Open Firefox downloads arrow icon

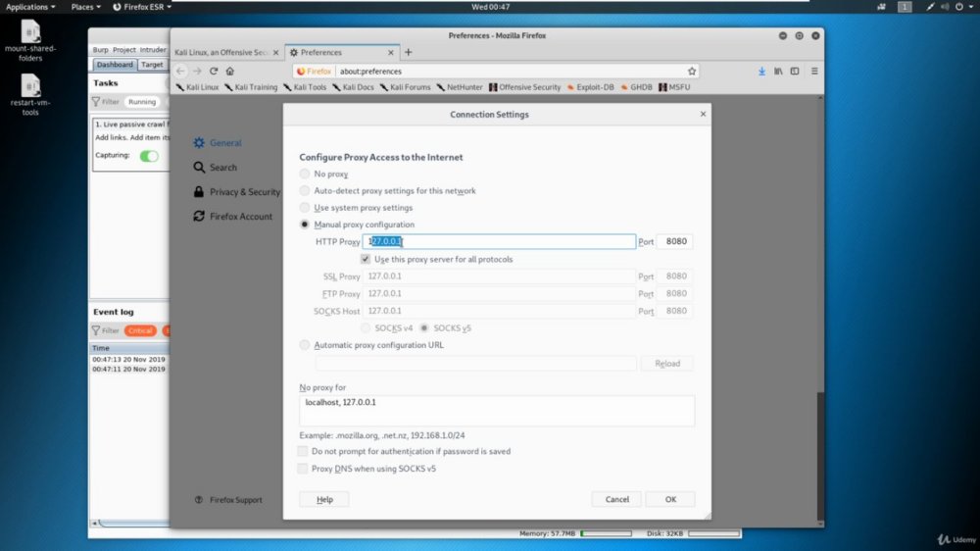[761, 72]
